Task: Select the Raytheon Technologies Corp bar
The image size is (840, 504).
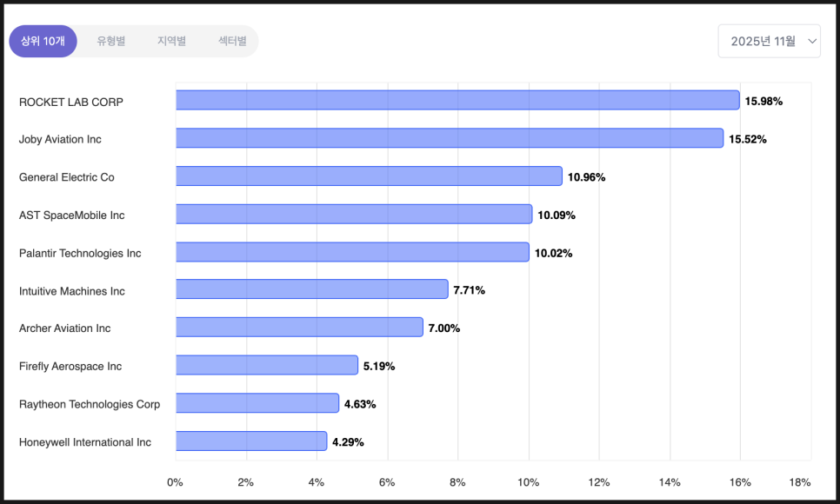Action: 257,403
